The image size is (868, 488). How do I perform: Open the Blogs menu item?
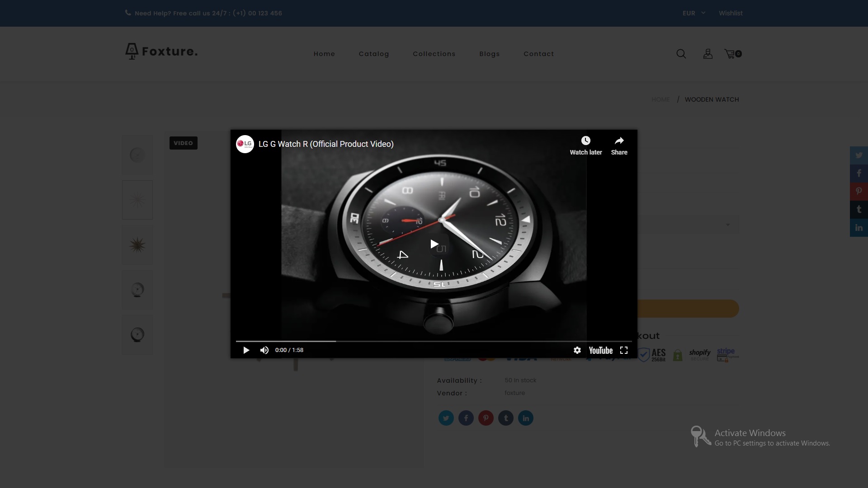(x=490, y=54)
